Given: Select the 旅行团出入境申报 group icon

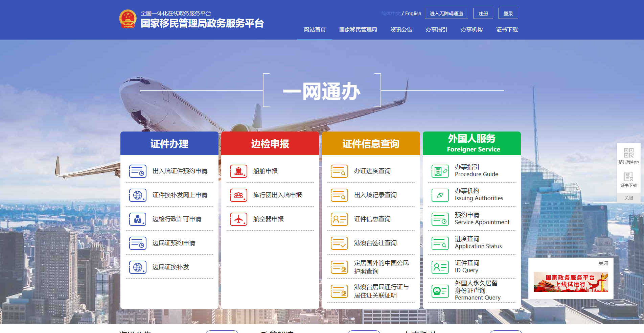Looking at the screenshot, I should tap(238, 195).
